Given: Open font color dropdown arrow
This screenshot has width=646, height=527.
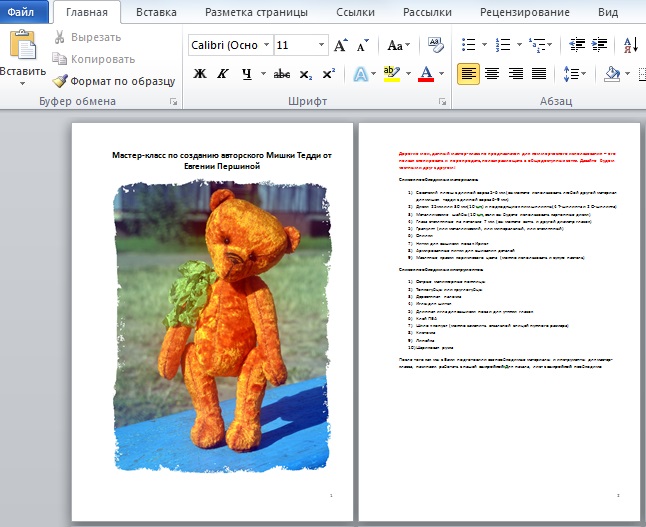Looking at the screenshot, I should coord(441,74).
